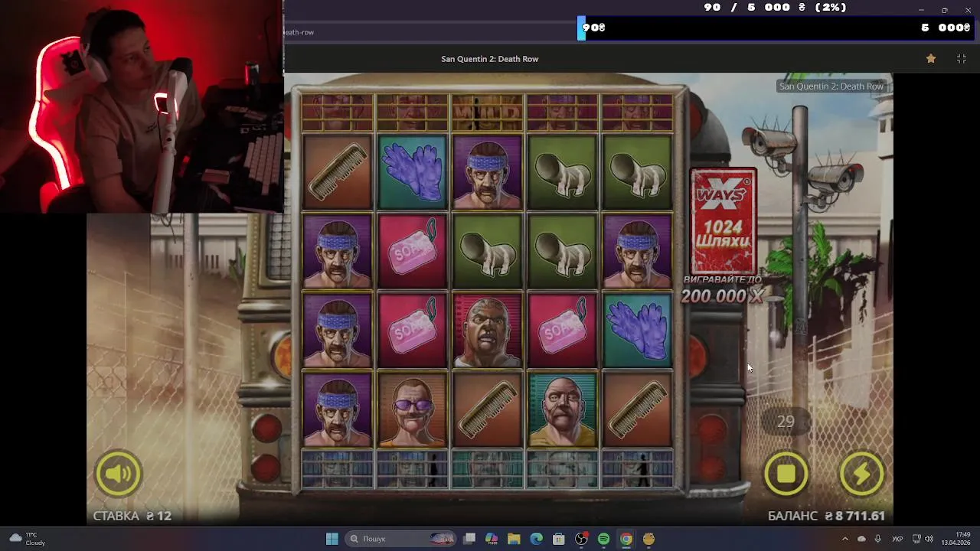The image size is (980, 551).
Task: Open the clock showing 17:49 13.04.2026
Action: click(x=955, y=539)
